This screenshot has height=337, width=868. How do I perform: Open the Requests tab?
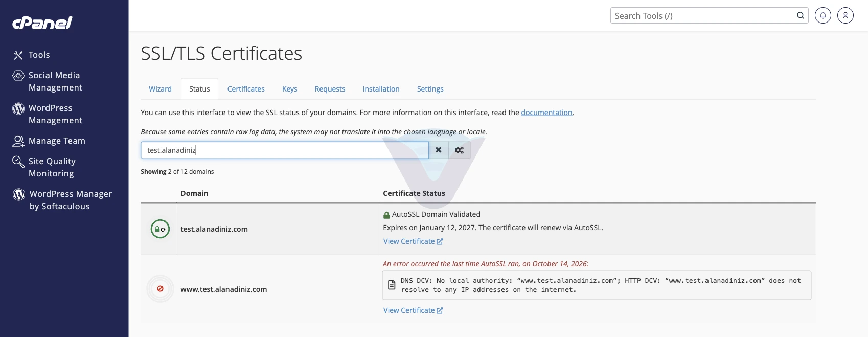(330, 89)
